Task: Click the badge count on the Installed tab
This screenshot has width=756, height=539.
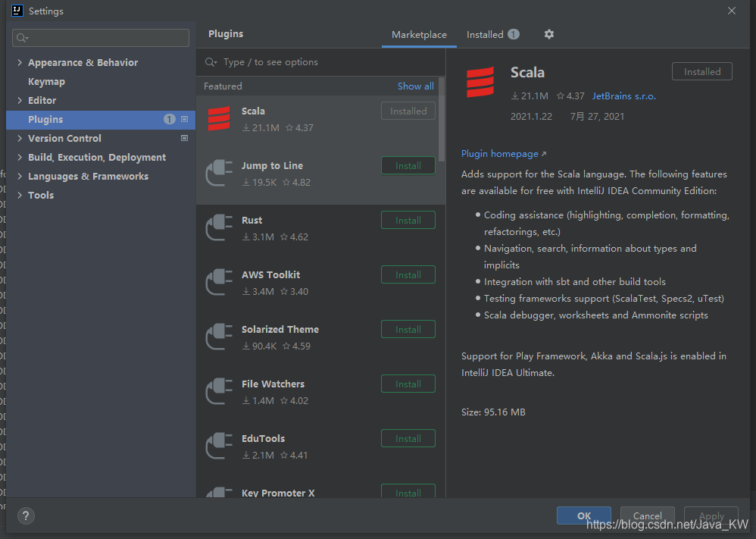Action: [514, 34]
